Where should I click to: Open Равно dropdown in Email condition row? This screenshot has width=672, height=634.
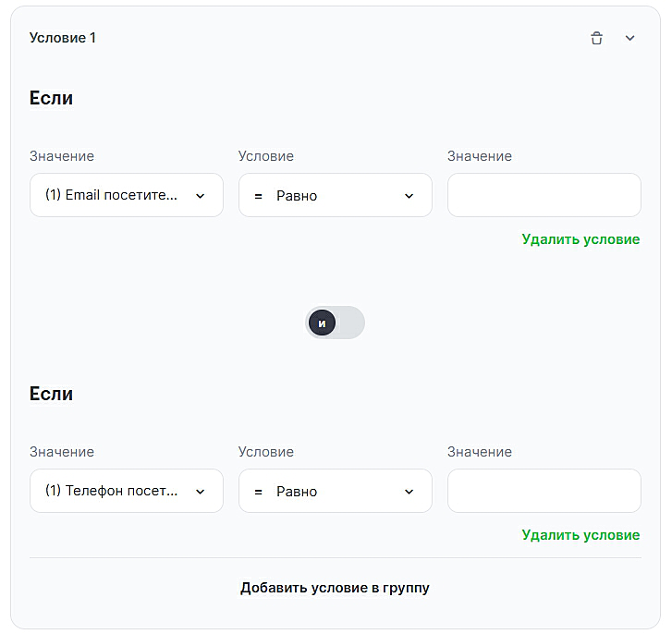tap(336, 195)
